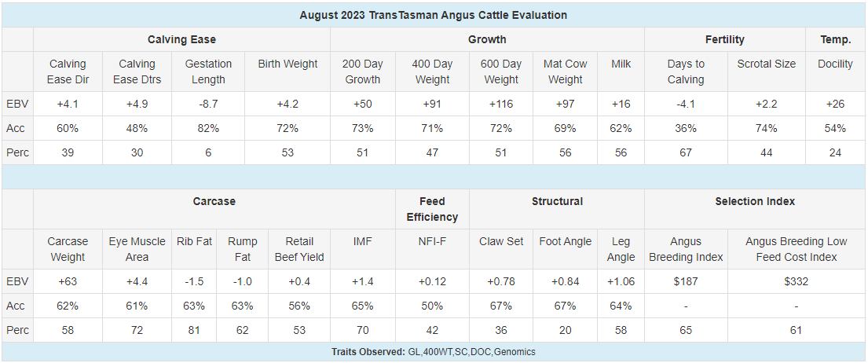Click the Mat Cow Weight column header

(x=566, y=71)
